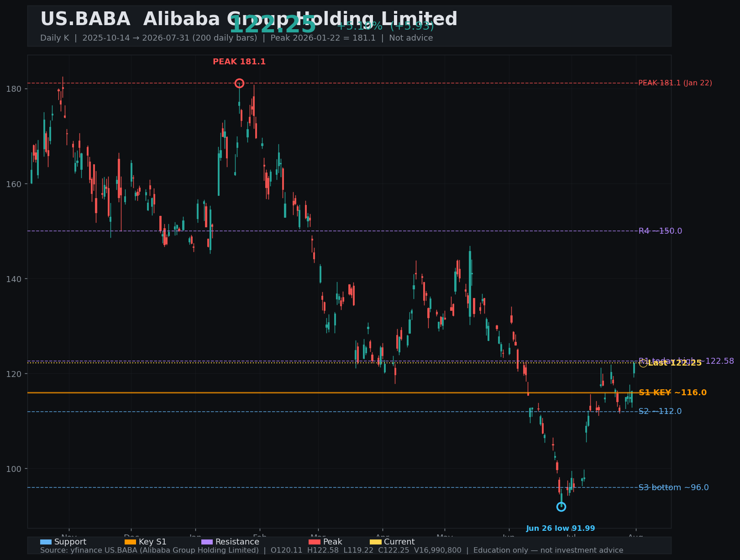Click the 'V16,990,800' volume value in the footer
Image resolution: width=740 pixels, height=560 pixels.
pyautogui.click(x=438, y=550)
